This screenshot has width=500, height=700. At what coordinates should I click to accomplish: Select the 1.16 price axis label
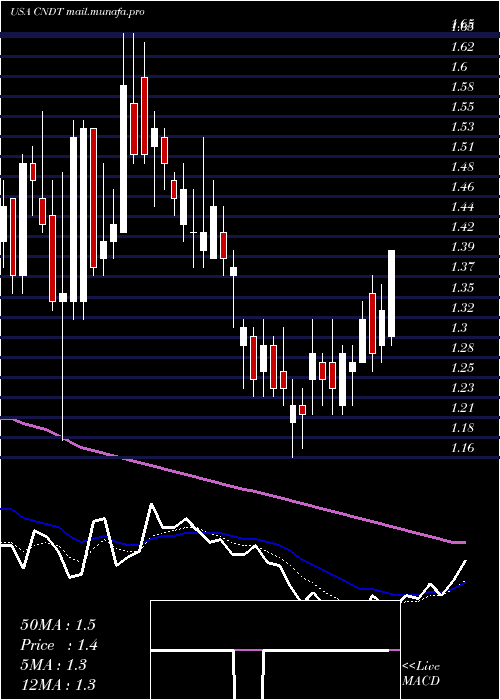462,447
